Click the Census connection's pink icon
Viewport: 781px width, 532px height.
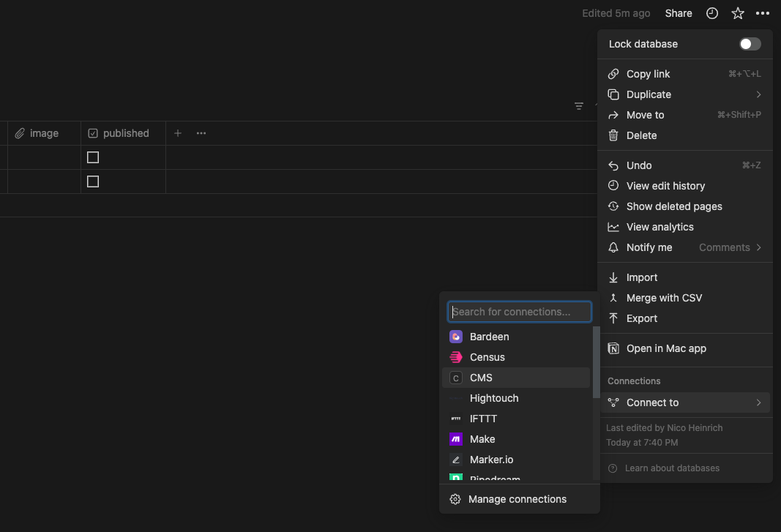coord(457,357)
